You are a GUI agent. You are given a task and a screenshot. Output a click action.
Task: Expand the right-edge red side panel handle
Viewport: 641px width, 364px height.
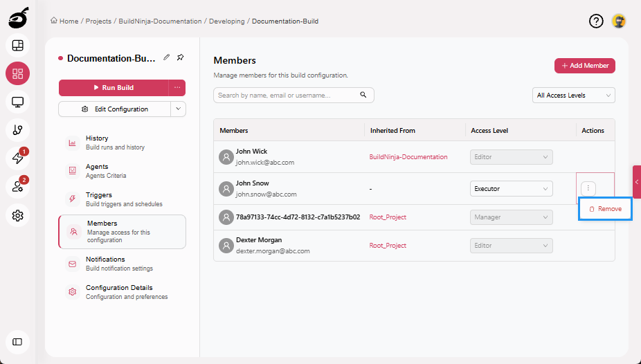tap(637, 182)
